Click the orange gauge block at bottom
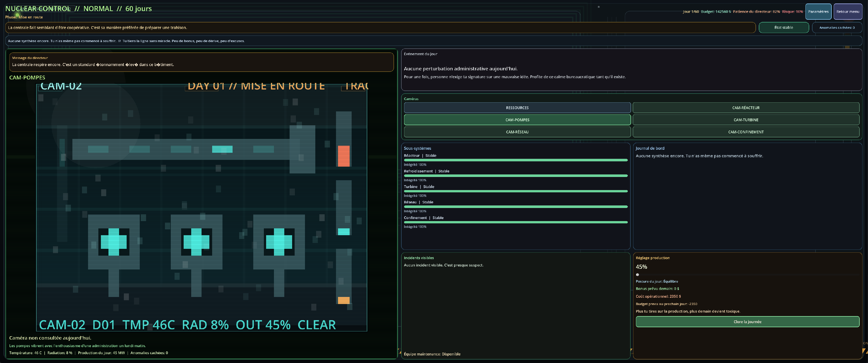Viewport: 868px width, 363px height. click(343, 300)
